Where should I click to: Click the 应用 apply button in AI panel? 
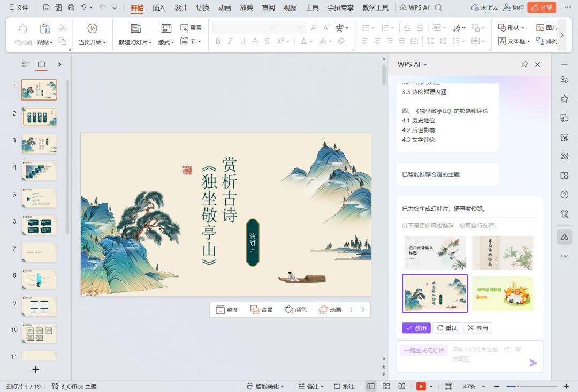[416, 328]
